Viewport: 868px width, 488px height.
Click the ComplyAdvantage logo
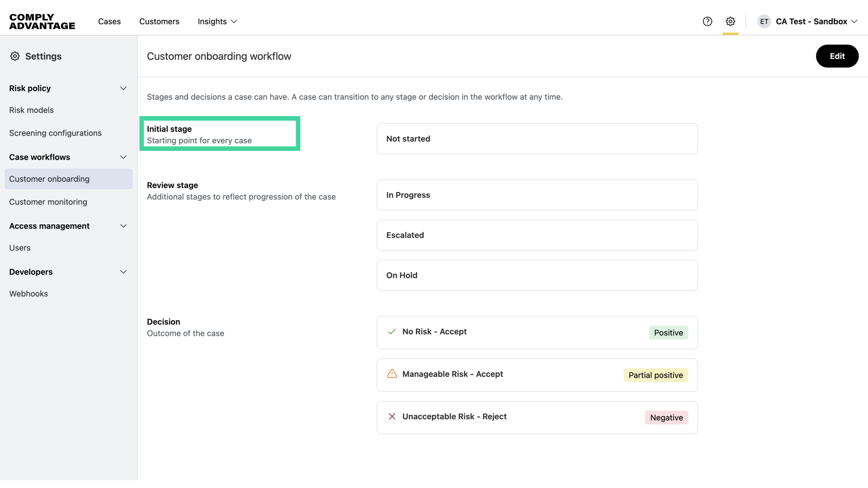[42, 22]
